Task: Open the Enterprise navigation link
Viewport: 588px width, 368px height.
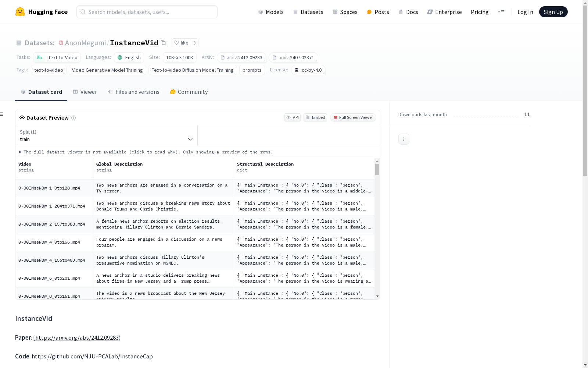Action: (x=445, y=12)
